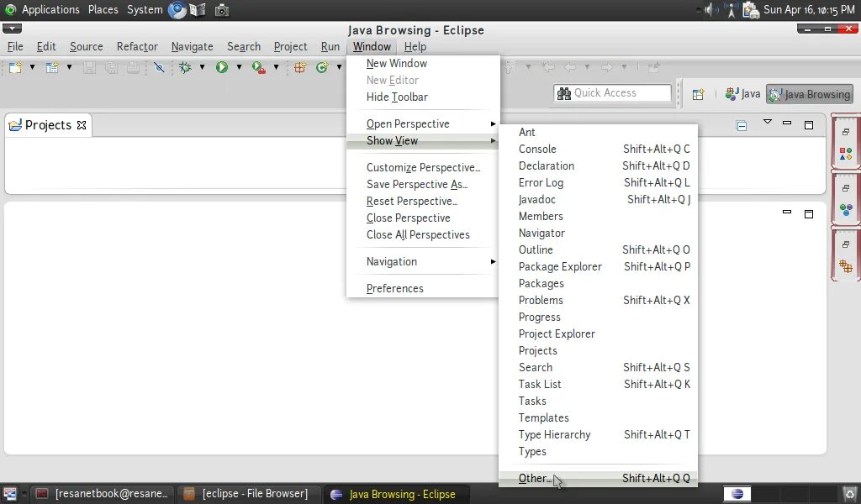Click the New Java Class icon
The image size is (861, 504).
[x=322, y=67]
